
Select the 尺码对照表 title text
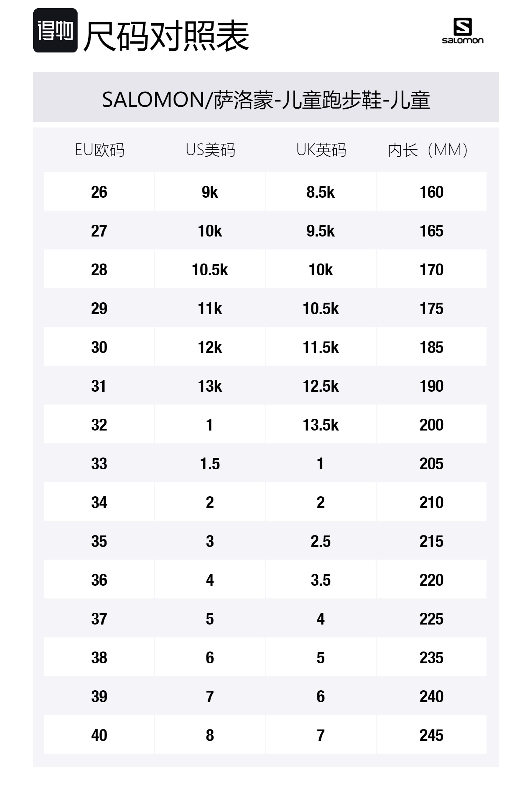pos(166,36)
